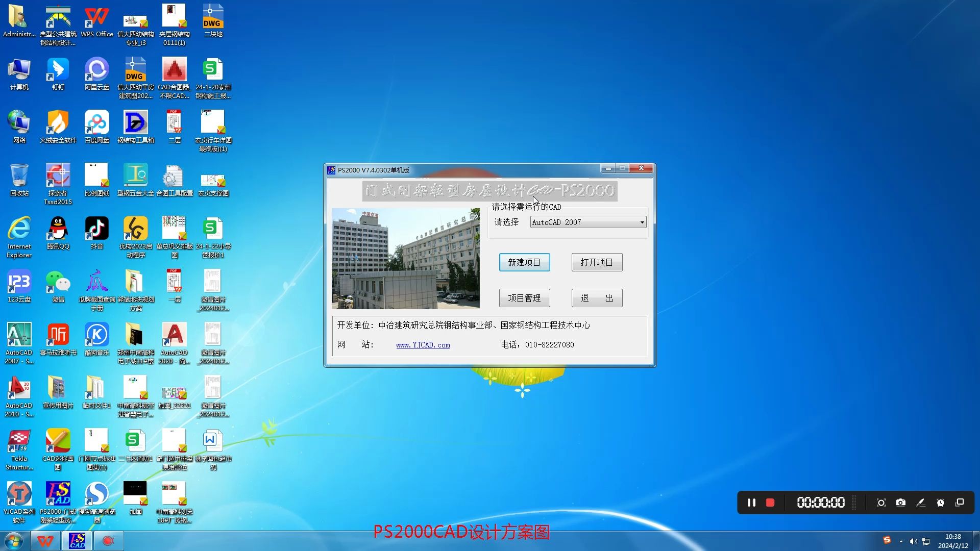Click the recorder region-capture icon
This screenshot has width=980, height=551.
tap(881, 503)
